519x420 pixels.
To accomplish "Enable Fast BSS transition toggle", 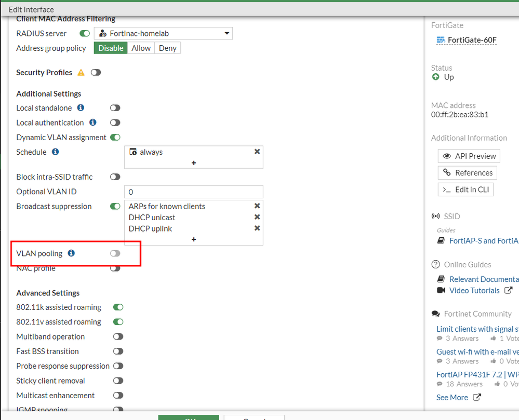I will [118, 351].
